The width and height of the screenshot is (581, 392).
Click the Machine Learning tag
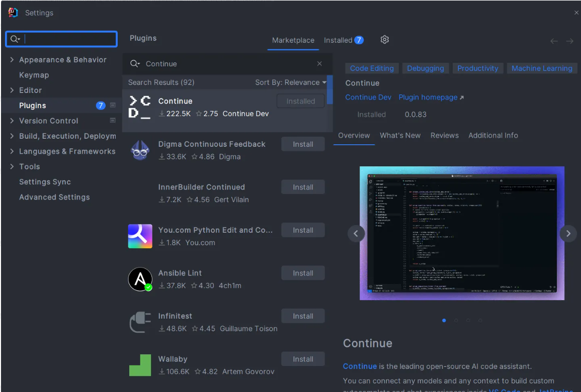click(542, 68)
